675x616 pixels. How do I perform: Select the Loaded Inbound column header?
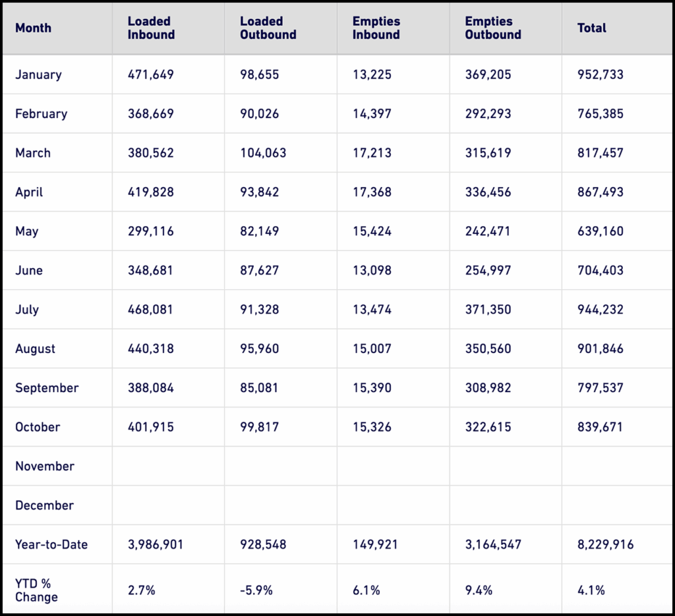click(151, 28)
